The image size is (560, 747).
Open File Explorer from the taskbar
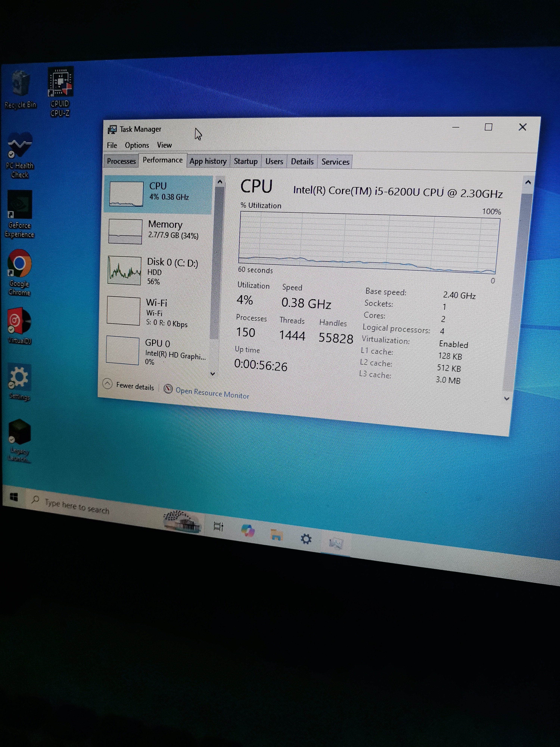(x=276, y=535)
